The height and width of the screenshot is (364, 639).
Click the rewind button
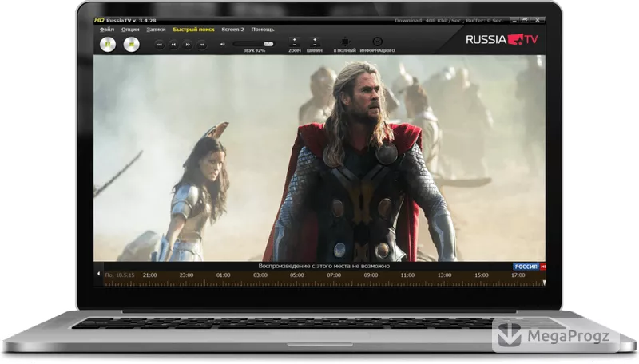click(173, 45)
